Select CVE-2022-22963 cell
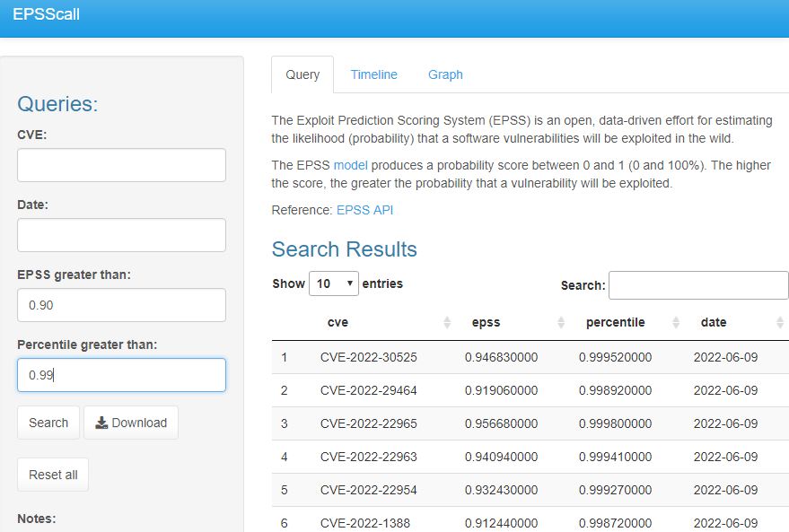This screenshot has height=532, width=789. pos(368,457)
